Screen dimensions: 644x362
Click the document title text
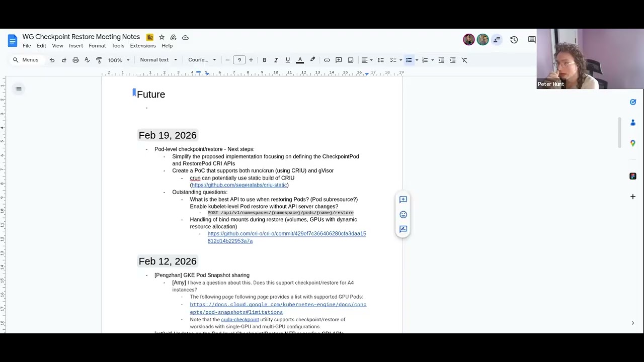pyautogui.click(x=81, y=37)
